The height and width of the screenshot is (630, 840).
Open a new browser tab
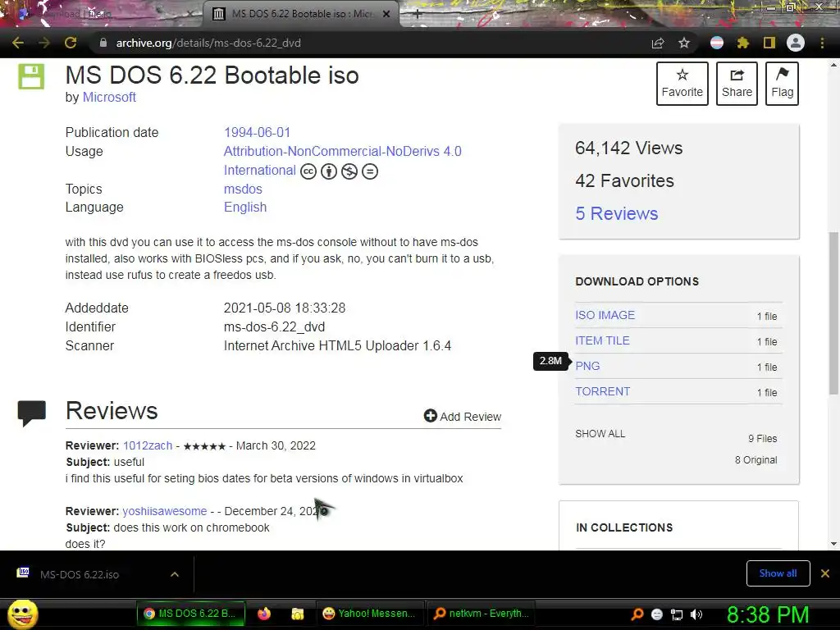(418, 14)
